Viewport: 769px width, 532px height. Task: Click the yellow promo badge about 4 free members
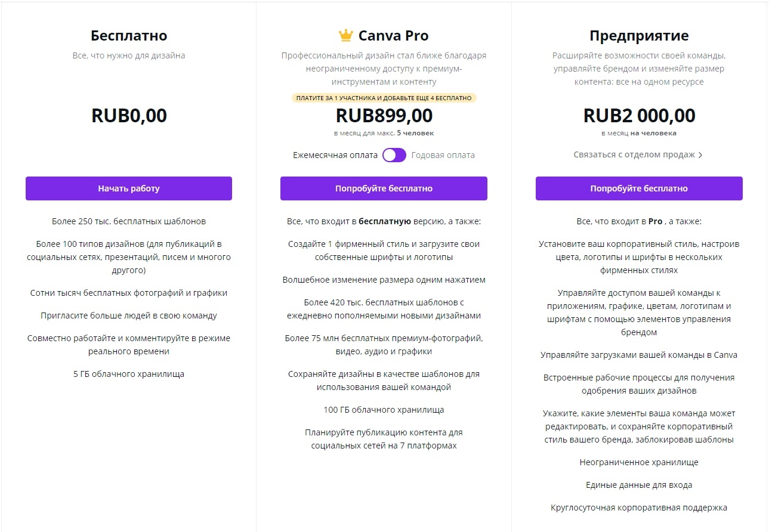click(x=384, y=98)
